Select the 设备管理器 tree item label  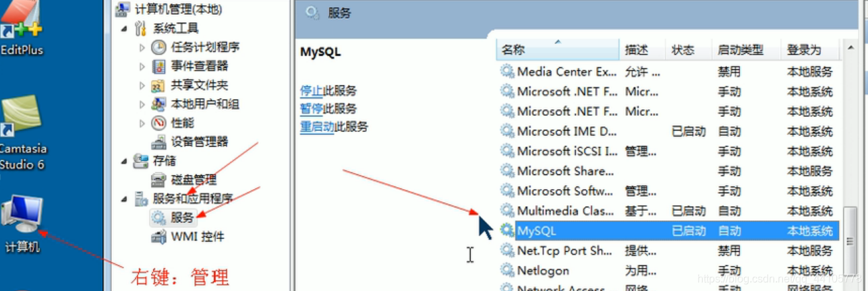[x=200, y=141]
